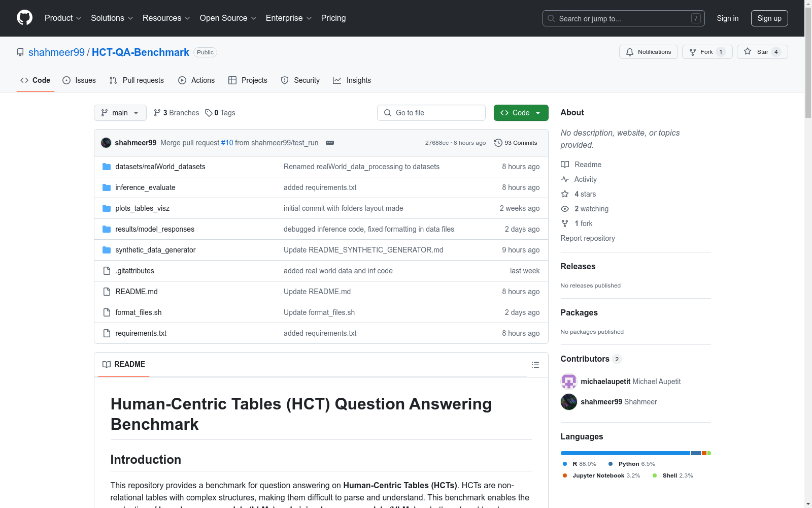Click the Fork button
Screen dimensions: 812x508
pos(707,52)
